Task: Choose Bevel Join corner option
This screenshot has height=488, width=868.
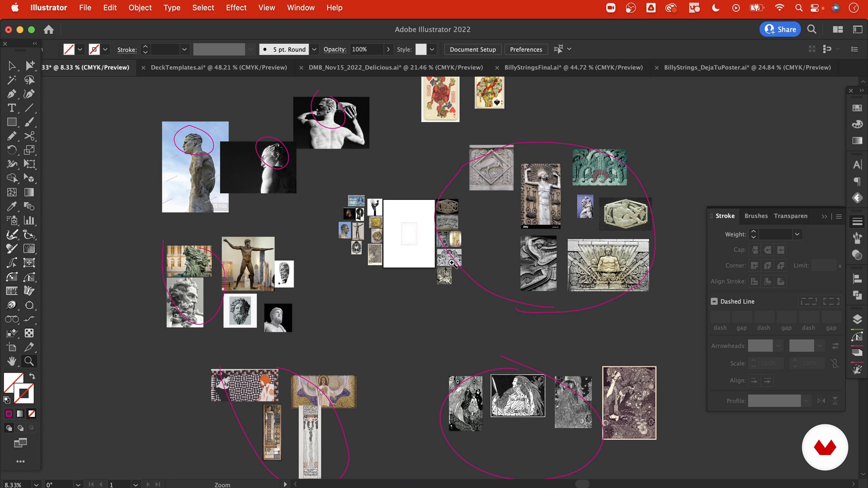Action: (x=781, y=266)
